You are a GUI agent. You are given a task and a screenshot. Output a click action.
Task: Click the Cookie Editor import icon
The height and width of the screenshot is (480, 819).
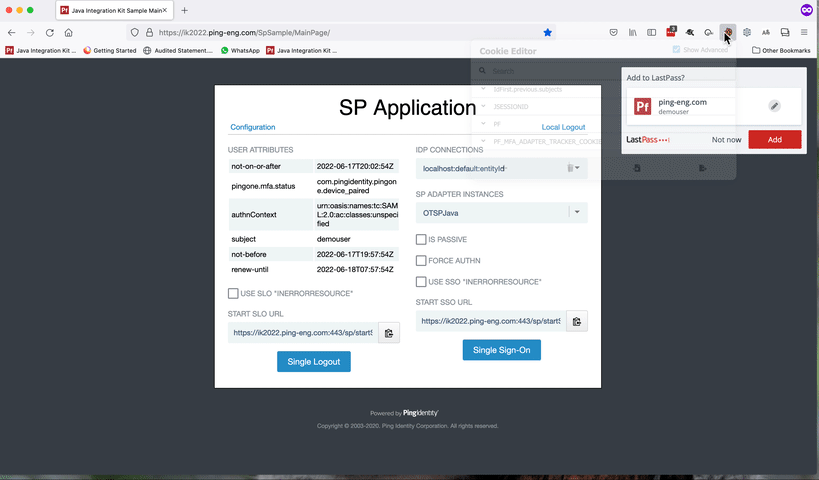tap(637, 168)
